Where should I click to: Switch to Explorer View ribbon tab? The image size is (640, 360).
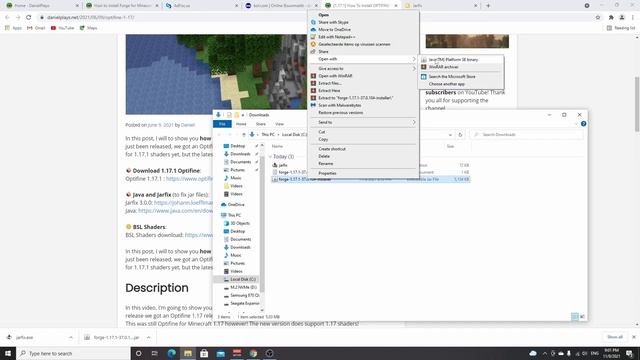click(x=279, y=124)
